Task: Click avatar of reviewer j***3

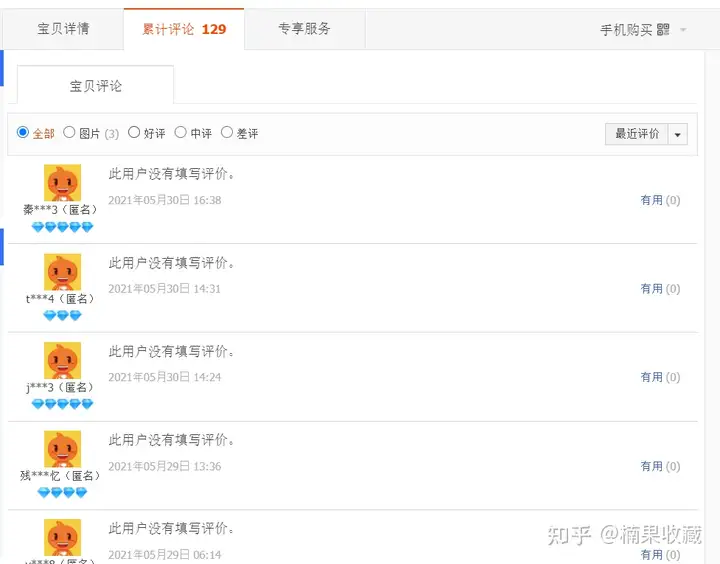Action: point(62,361)
